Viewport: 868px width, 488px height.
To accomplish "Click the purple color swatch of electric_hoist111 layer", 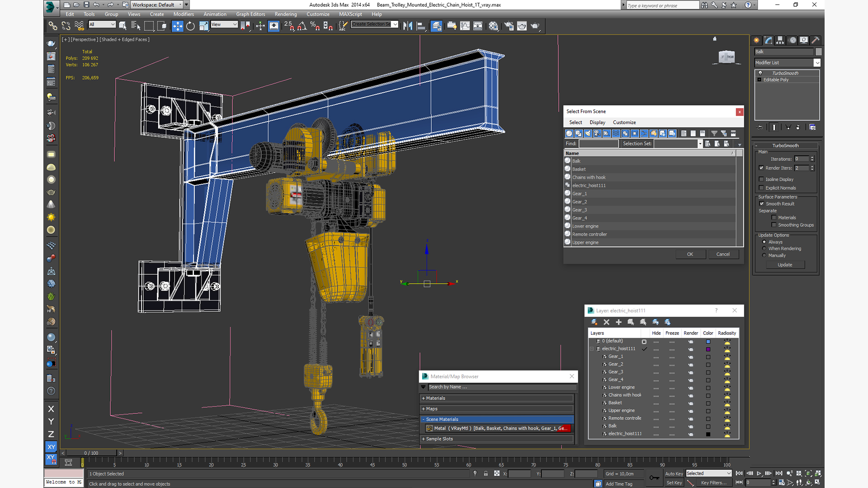I will click(708, 349).
